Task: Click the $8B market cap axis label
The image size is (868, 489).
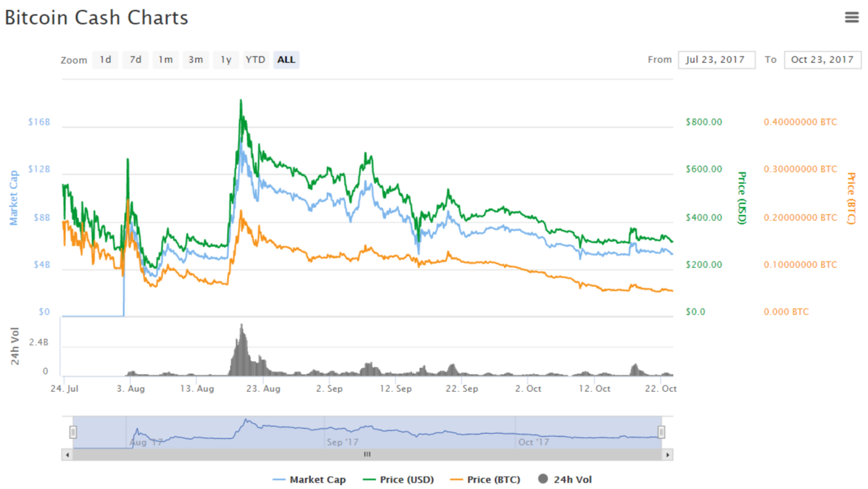Action: coord(42,217)
